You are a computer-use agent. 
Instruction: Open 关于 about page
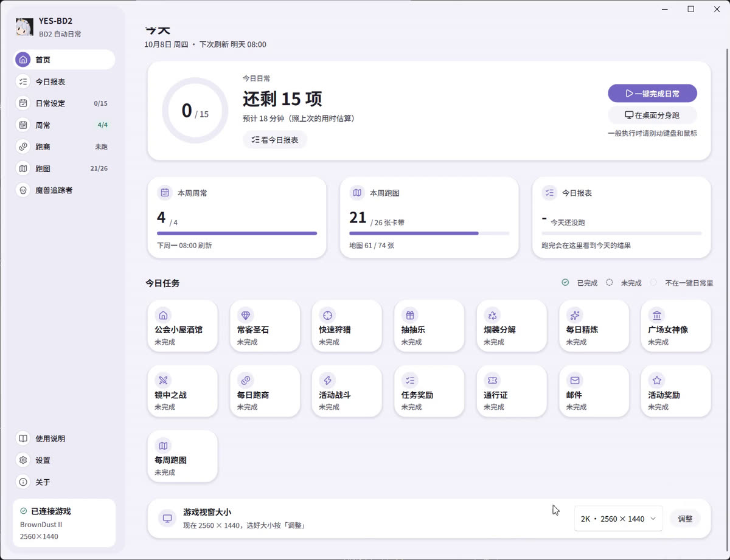click(64, 482)
